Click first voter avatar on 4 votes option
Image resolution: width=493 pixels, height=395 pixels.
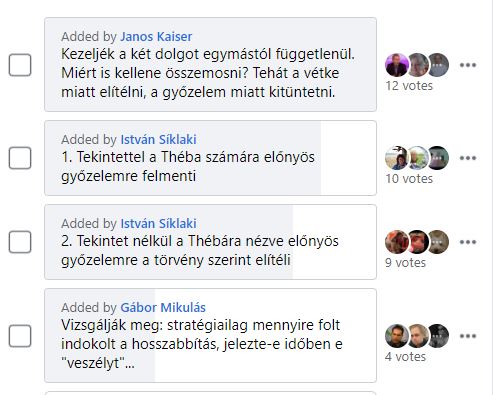397,336
